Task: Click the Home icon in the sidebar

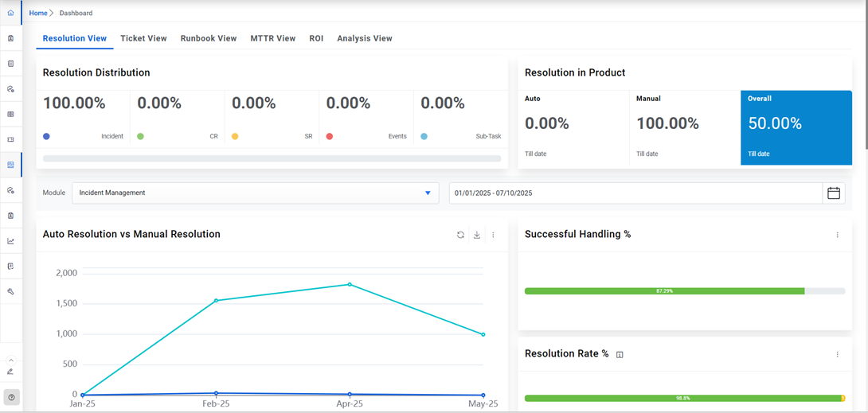Action: 10,13
